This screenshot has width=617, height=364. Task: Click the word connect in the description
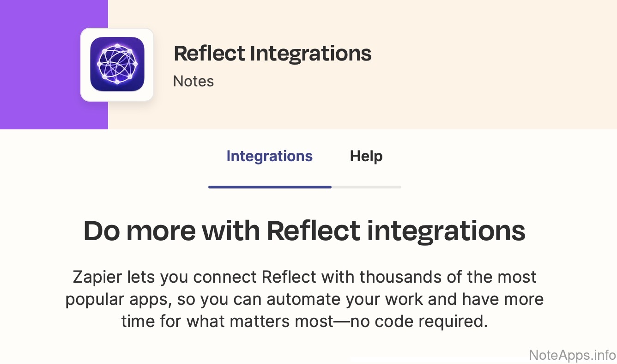(x=225, y=277)
